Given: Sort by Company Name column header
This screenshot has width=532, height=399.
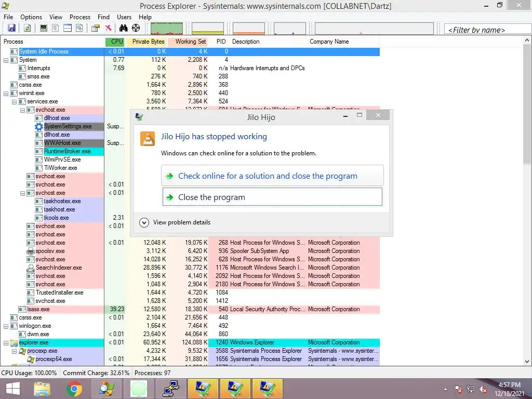Looking at the screenshot, I should coord(343,42).
